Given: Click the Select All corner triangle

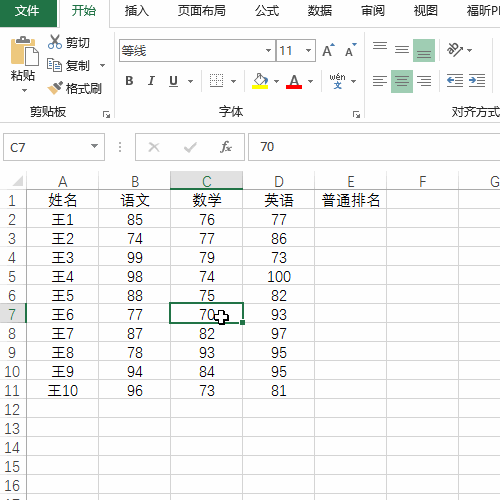Looking at the screenshot, I should 17,181.
